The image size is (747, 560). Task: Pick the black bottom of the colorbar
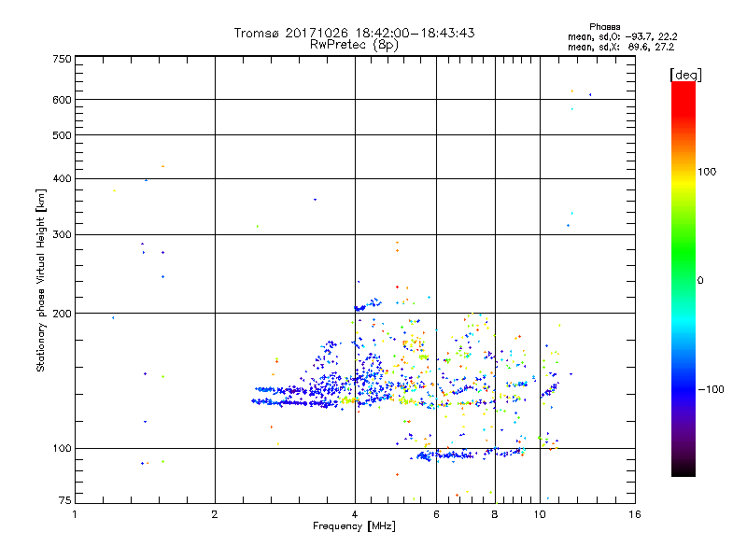(x=684, y=470)
